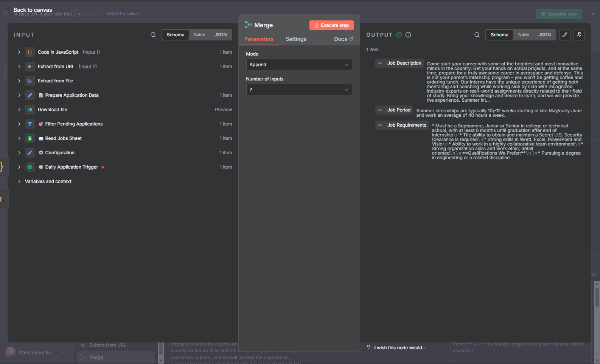Image resolution: width=600 pixels, height=364 pixels.
Task: Click the pencil edit output icon
Action: click(x=565, y=35)
